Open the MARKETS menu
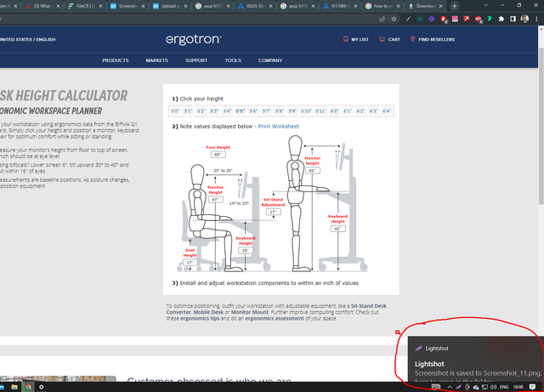The height and width of the screenshot is (392, 544). (x=156, y=60)
